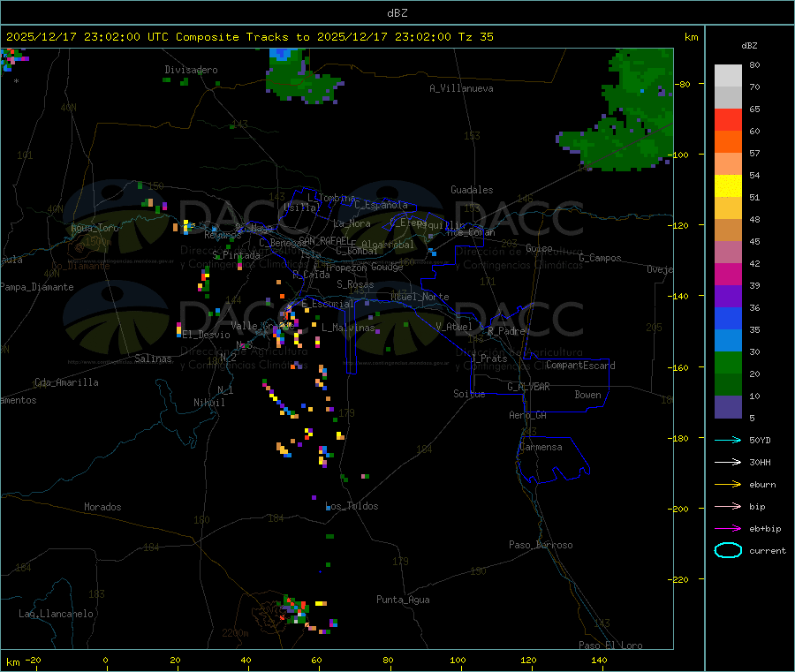Viewport: 795px width, 672px height.
Task: Click the 'R_Padre' map label
Action: (x=506, y=331)
